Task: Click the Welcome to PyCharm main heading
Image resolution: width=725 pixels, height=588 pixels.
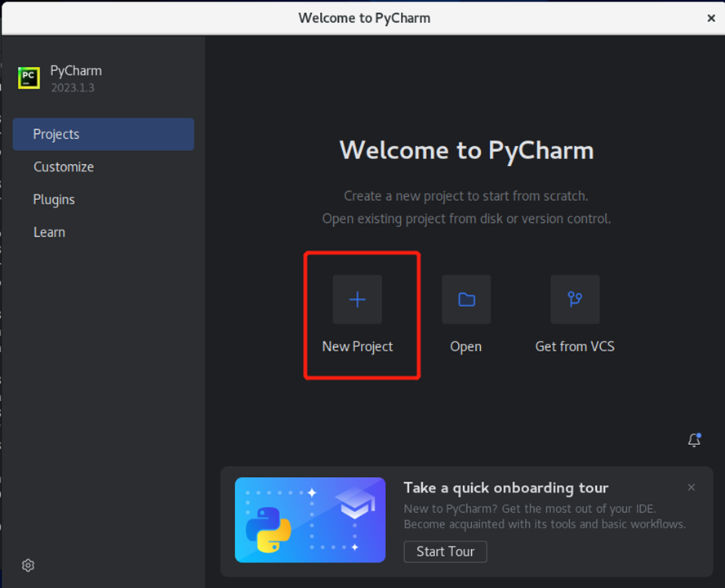Action: coord(466,150)
